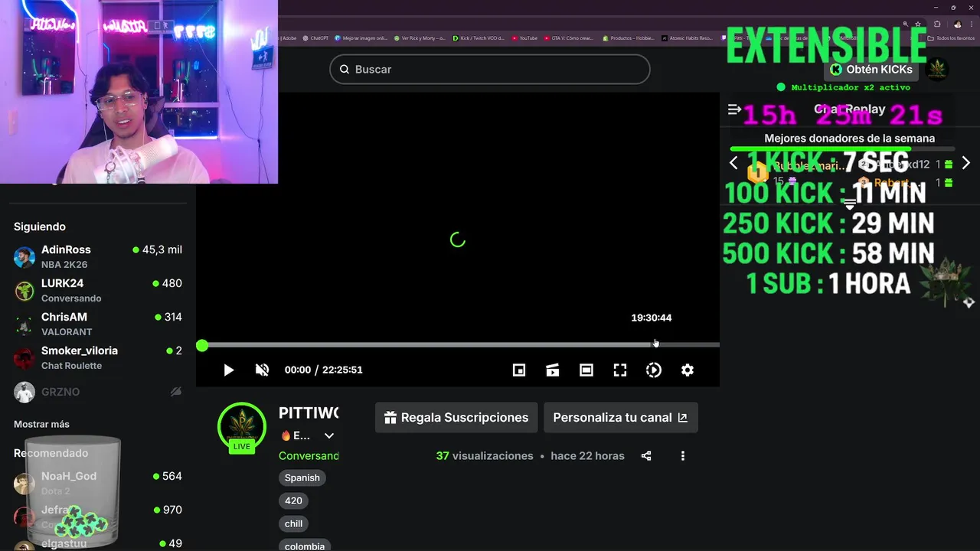980x551 pixels.
Task: Play the VOD with the play button
Action: [228, 370]
